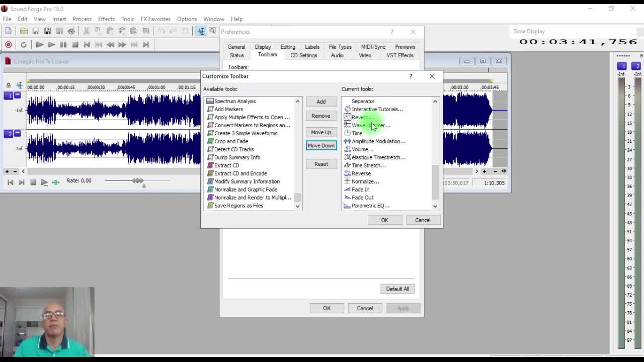Pause playback from the transport bar

(63, 45)
